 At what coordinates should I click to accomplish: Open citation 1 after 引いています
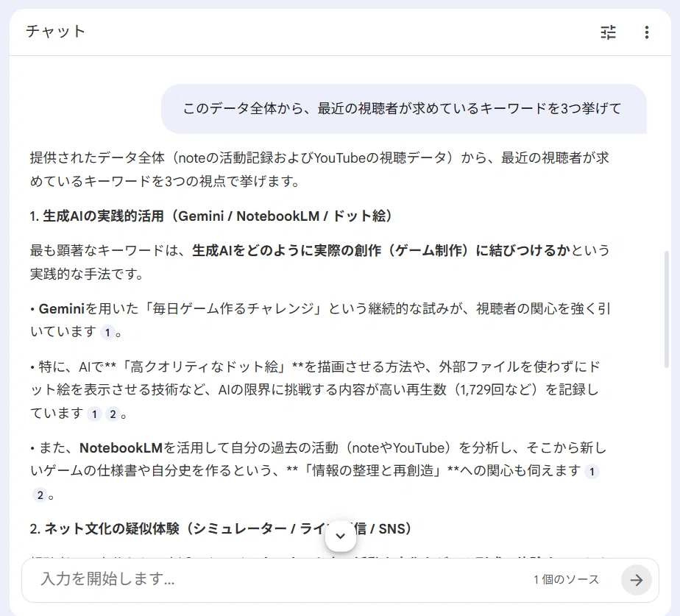pyautogui.click(x=107, y=333)
